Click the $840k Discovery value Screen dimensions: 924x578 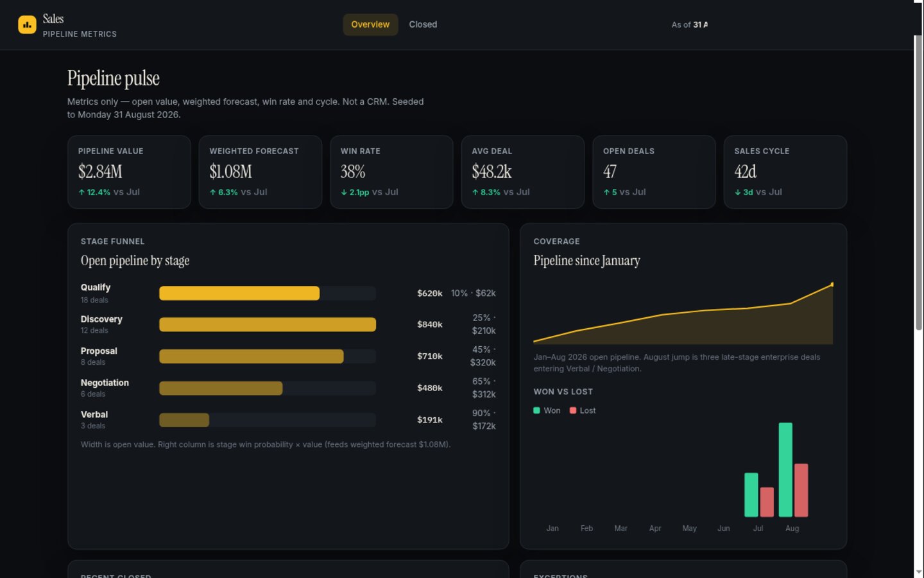click(430, 324)
